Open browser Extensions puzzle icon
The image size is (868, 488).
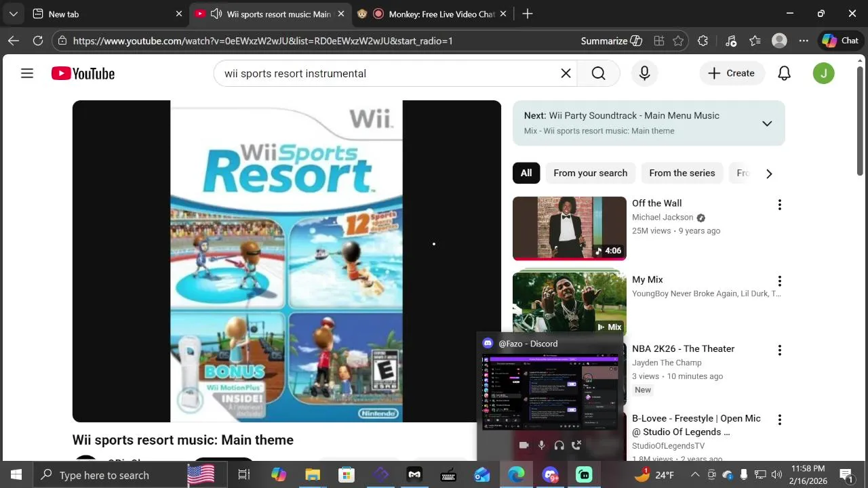click(x=703, y=41)
